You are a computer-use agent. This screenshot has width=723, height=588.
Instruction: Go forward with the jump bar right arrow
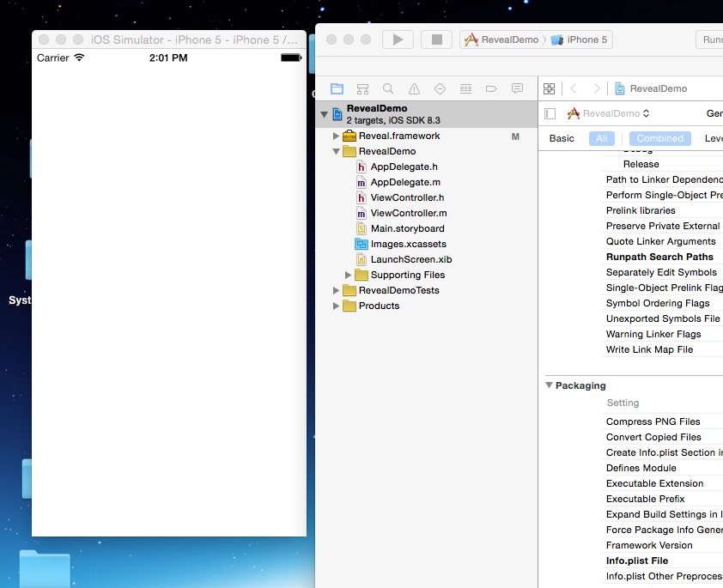click(597, 88)
